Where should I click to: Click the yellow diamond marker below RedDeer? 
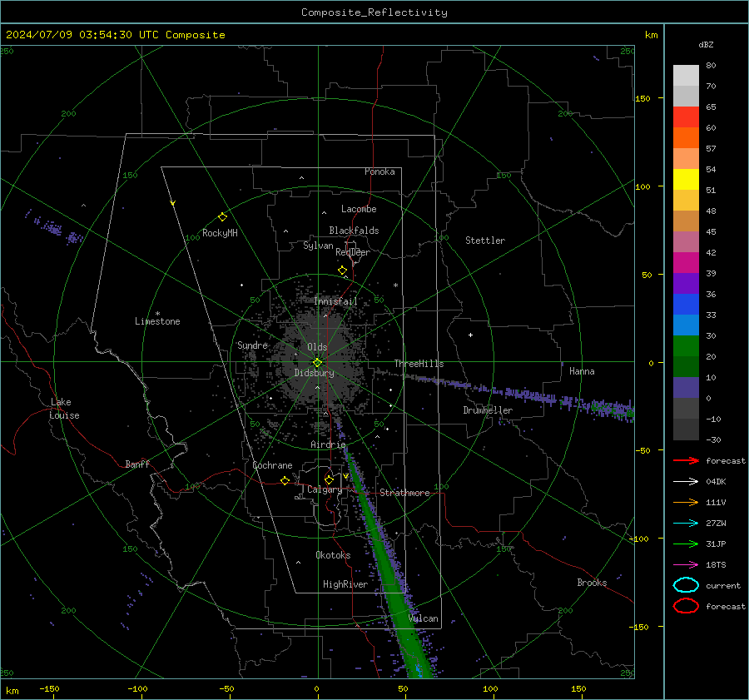tap(343, 271)
